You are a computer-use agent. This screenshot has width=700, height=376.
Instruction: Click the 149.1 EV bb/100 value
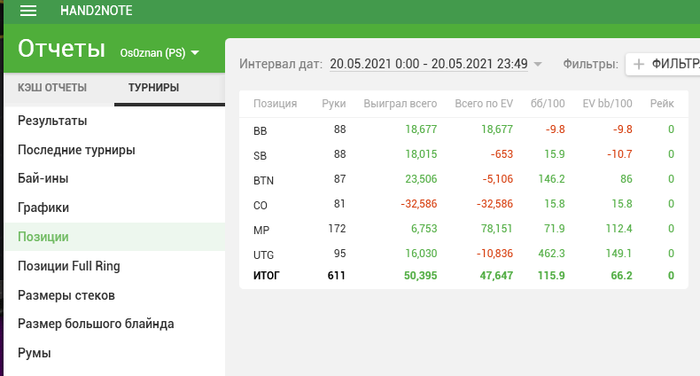(619, 254)
